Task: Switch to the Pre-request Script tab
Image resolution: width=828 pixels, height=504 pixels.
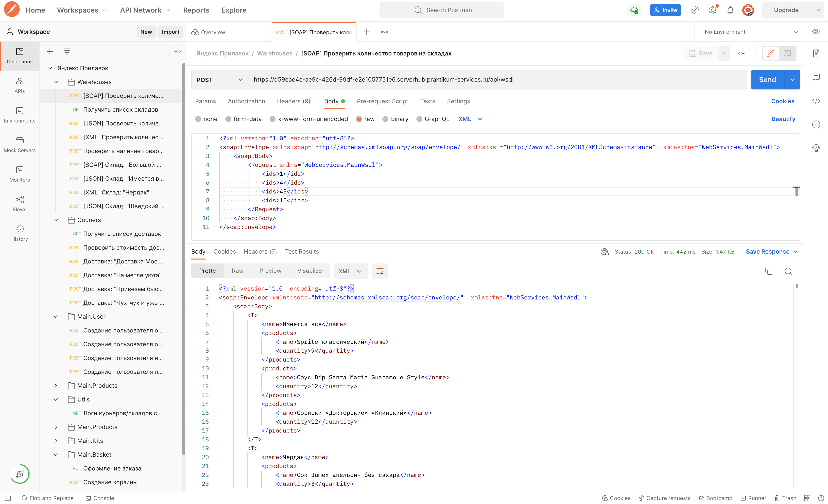Action: [x=382, y=101]
